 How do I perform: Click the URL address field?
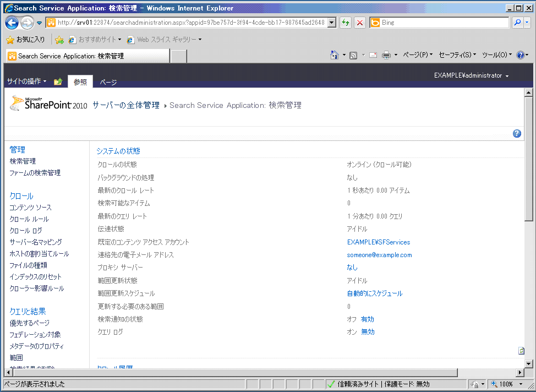click(192, 23)
